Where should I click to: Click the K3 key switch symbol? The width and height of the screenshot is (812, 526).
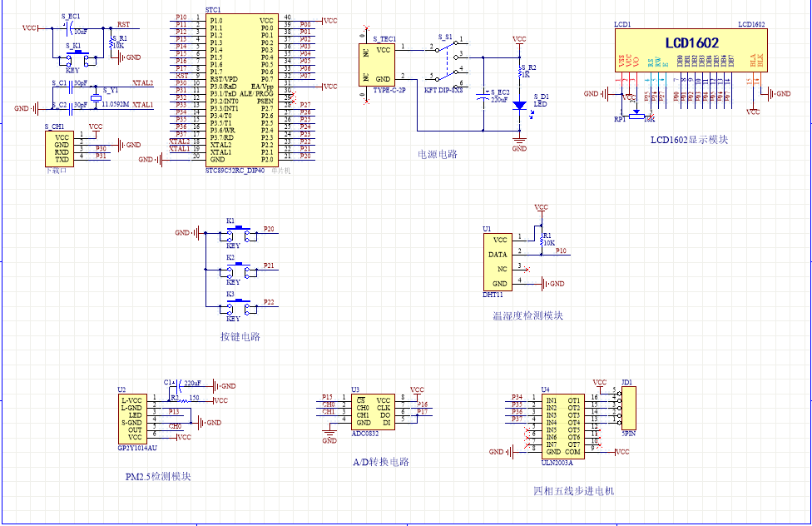point(238,307)
